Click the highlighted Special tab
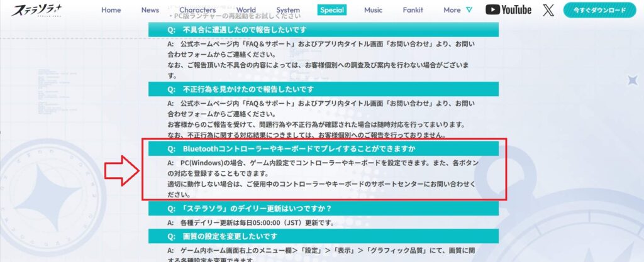Viewport: 644px width, 262px height. (x=331, y=10)
